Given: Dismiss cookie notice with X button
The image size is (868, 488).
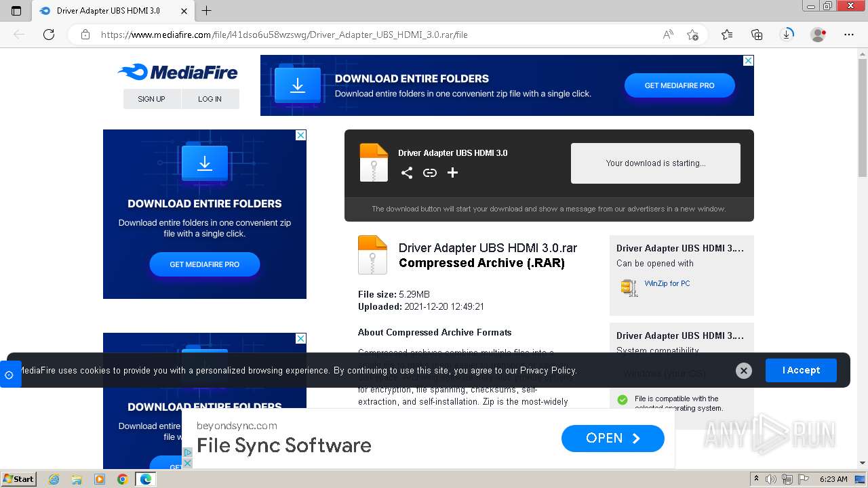Looking at the screenshot, I should (744, 370).
